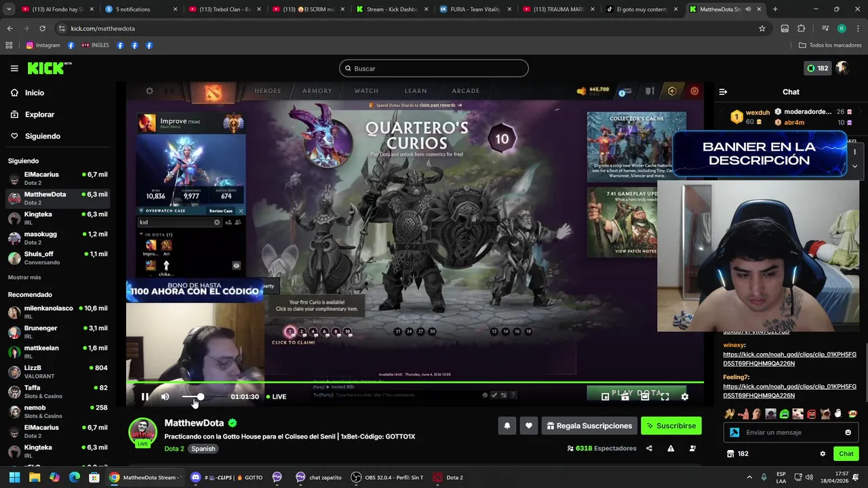
Task: Open Dota 2 category link
Action: [174, 449]
